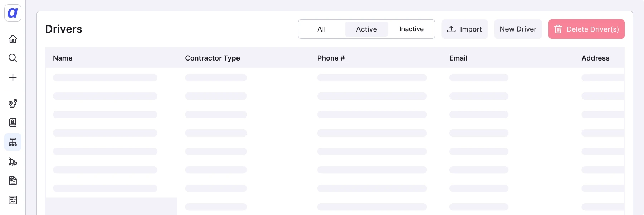This screenshot has height=215, width=644.
Task: Open the truck dolly equipment icon
Action: 13,161
